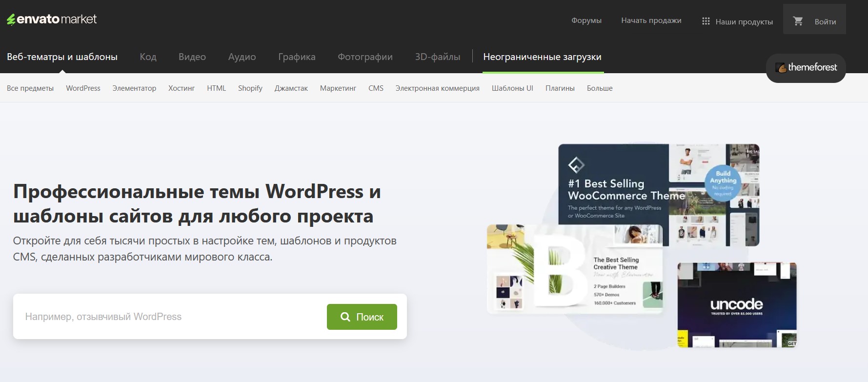This screenshot has height=382, width=868.
Task: Switch to the Код tab
Action: click(148, 57)
